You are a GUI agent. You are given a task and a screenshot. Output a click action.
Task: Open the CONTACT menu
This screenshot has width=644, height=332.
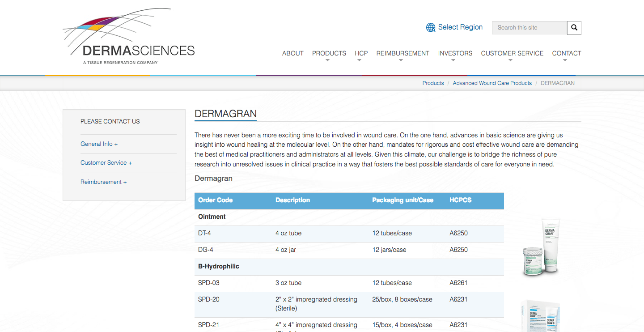coord(567,53)
